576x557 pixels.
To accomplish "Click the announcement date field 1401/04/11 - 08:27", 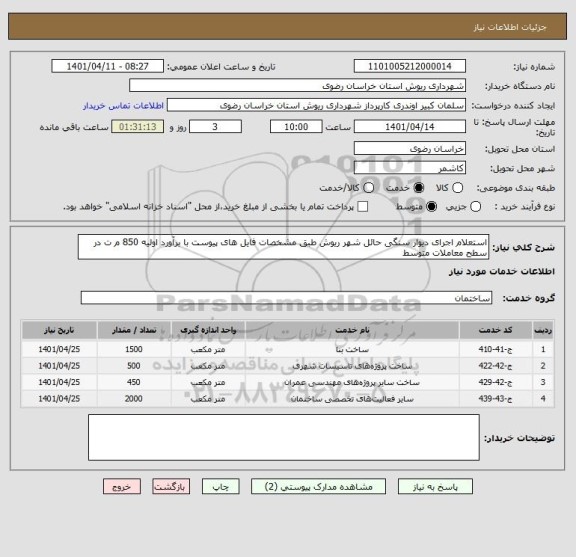I will pos(108,67).
